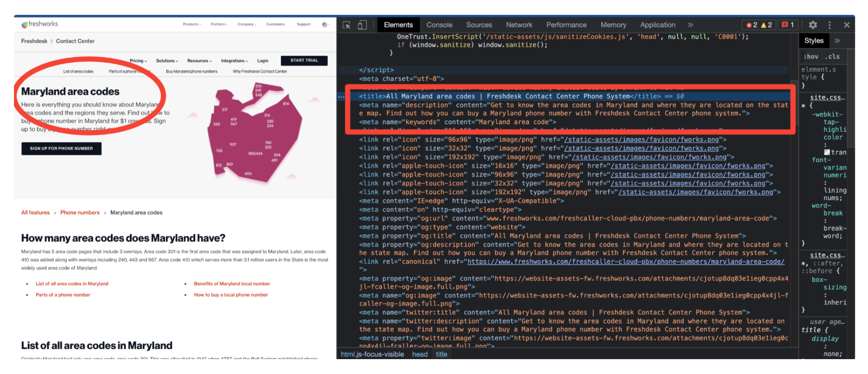Open favicon href on rel=icon 96x96 line

click(x=641, y=140)
